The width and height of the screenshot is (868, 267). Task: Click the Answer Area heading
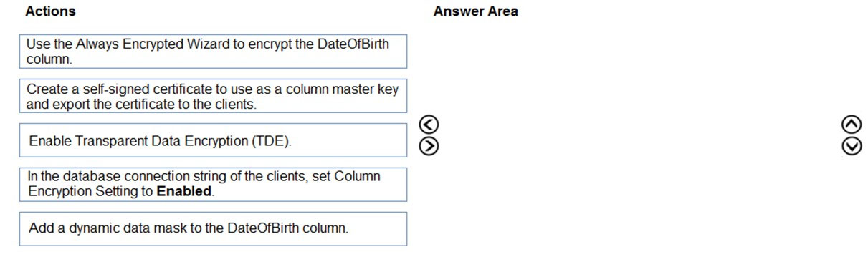point(475,11)
